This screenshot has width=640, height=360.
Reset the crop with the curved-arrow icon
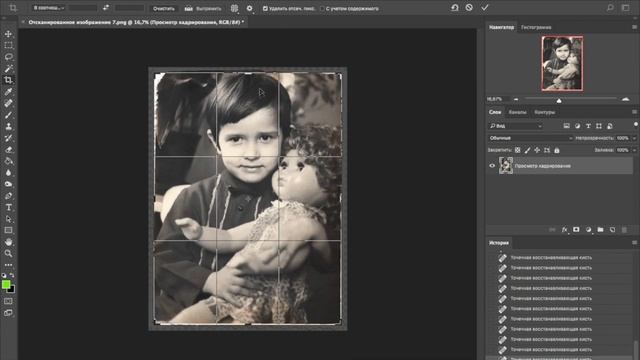(x=455, y=8)
